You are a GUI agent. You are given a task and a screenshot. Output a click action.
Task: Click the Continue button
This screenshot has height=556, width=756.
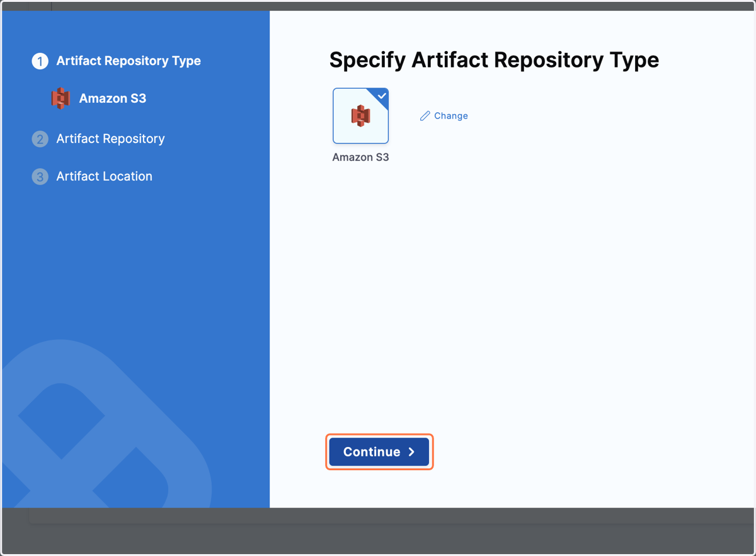(x=379, y=452)
